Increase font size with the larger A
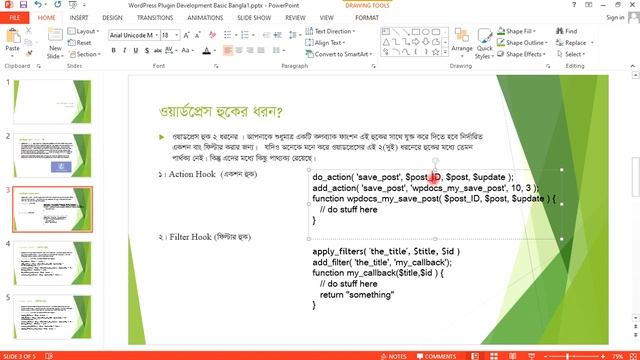Viewport: 640px width, 360px height. point(187,36)
